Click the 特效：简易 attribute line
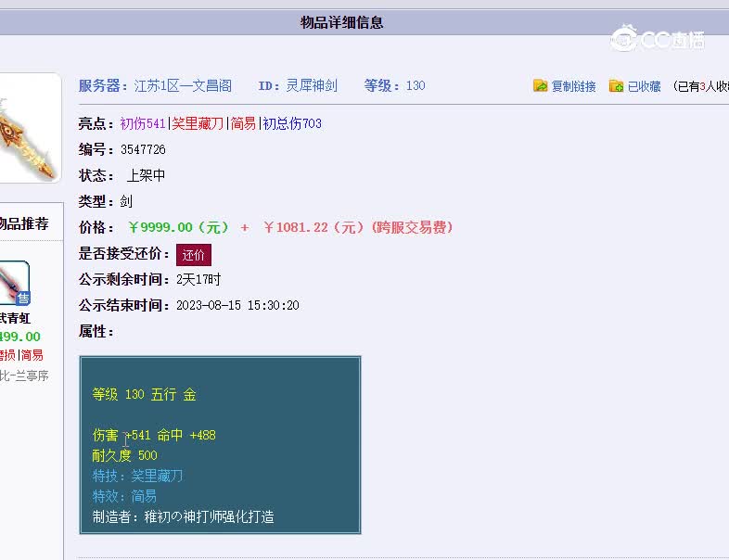Viewport: 729px width, 560px height. [x=124, y=496]
